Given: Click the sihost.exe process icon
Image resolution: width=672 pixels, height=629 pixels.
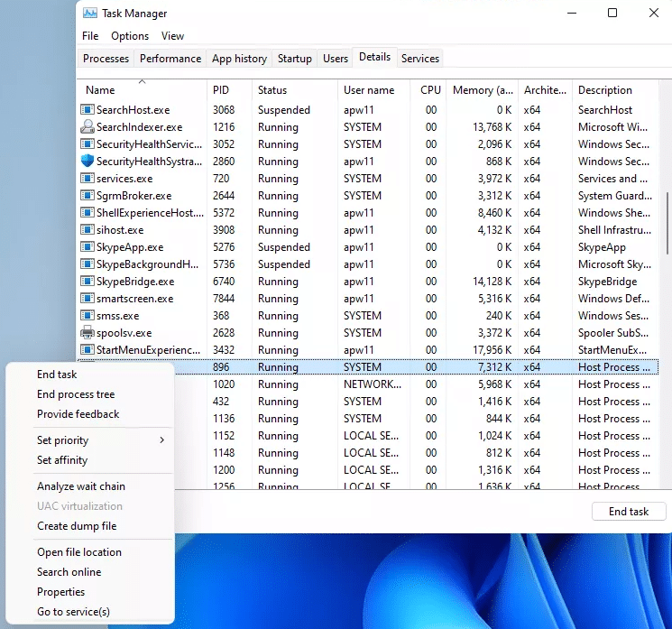Looking at the screenshot, I should click(87, 230).
